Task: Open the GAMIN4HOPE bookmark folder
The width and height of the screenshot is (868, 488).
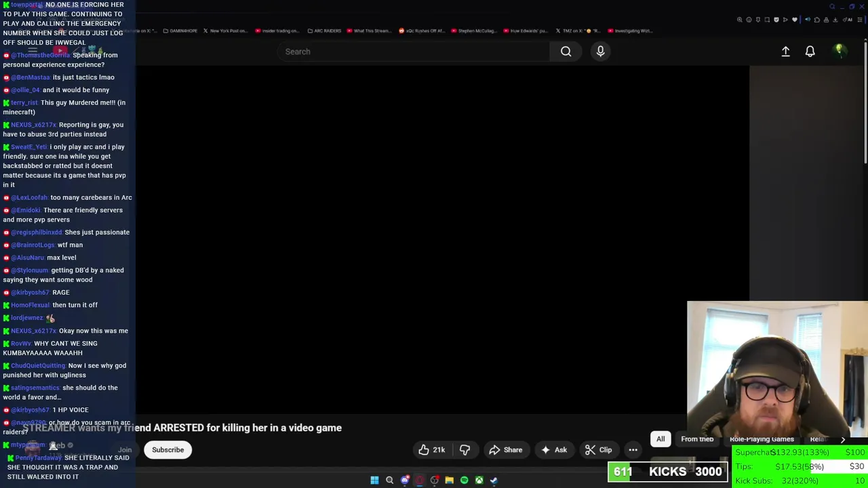Action: (x=180, y=30)
